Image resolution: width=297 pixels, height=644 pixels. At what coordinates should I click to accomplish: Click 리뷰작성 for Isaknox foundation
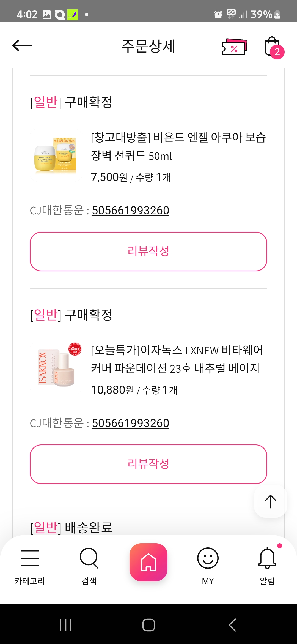tap(148, 464)
